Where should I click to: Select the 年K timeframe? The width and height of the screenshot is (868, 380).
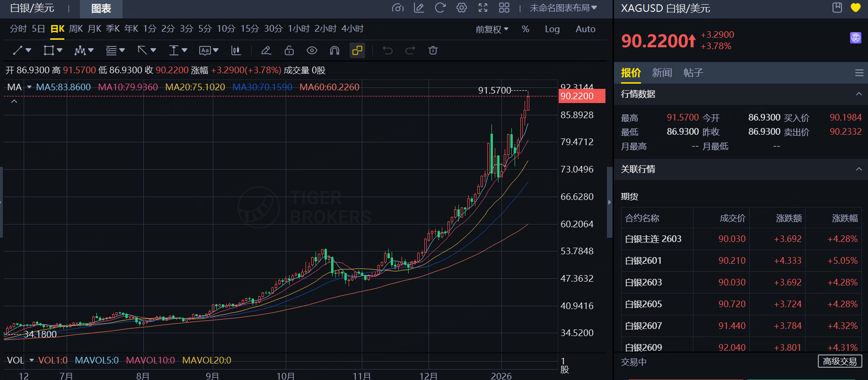click(x=131, y=29)
